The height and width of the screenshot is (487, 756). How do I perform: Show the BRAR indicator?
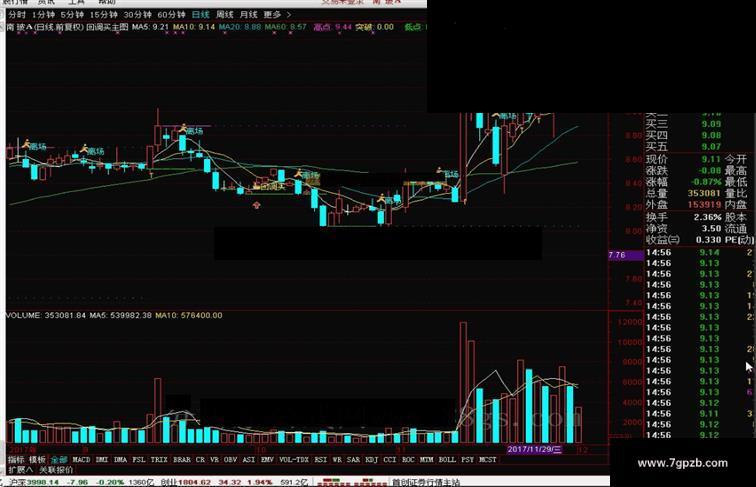coord(182,460)
